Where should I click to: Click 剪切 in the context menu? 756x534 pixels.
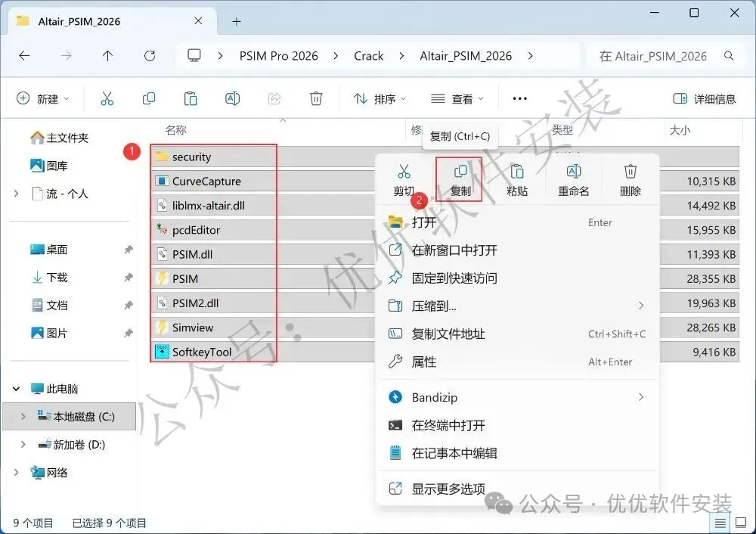coord(404,181)
